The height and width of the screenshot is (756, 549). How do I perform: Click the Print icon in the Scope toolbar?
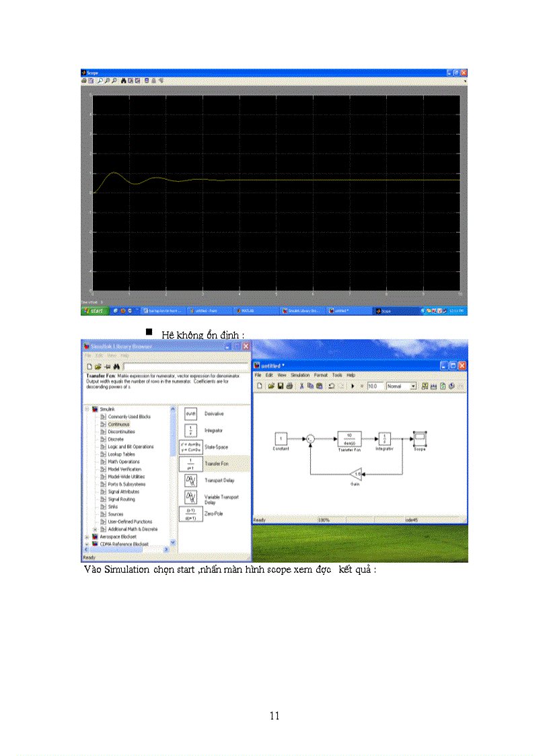[x=84, y=81]
